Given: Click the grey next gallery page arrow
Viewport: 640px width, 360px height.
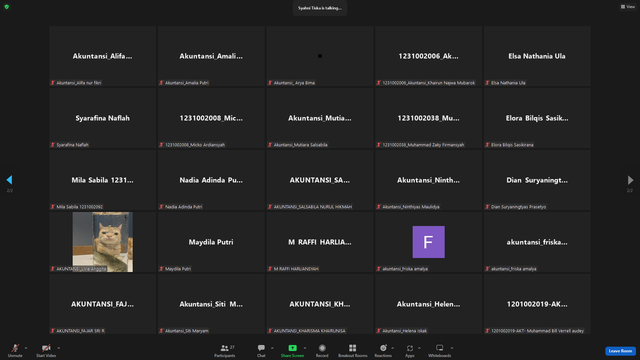Looking at the screenshot, I should click(630, 180).
